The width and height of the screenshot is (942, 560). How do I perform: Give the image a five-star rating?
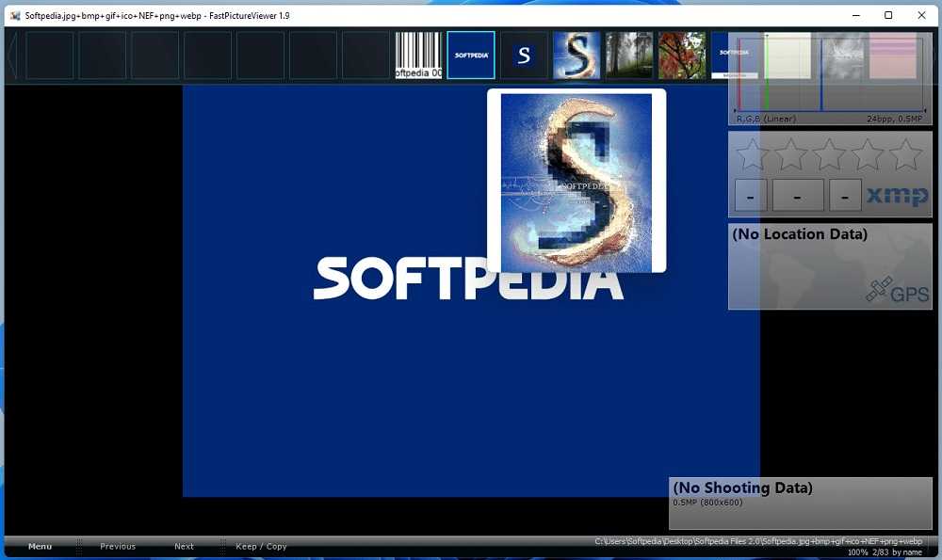coord(905,154)
